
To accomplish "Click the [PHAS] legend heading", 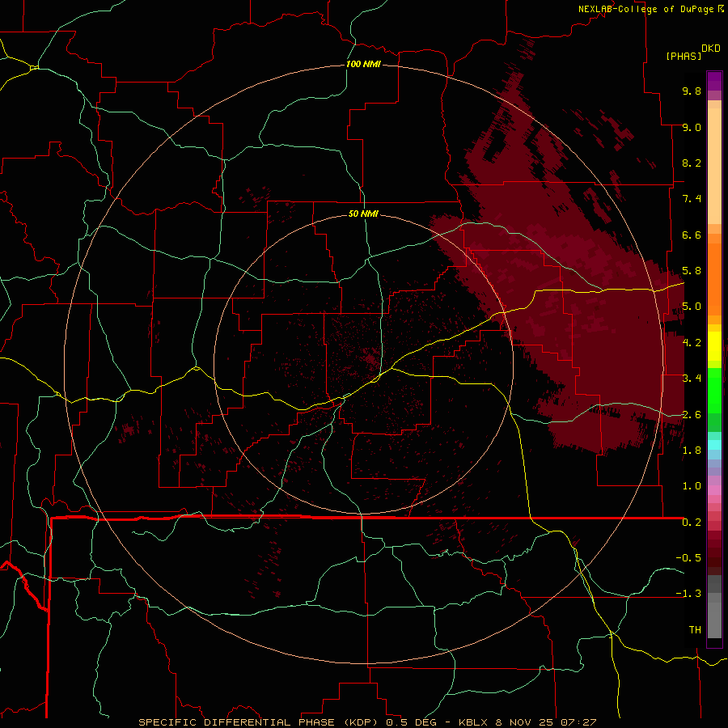I will pyautogui.click(x=684, y=56).
